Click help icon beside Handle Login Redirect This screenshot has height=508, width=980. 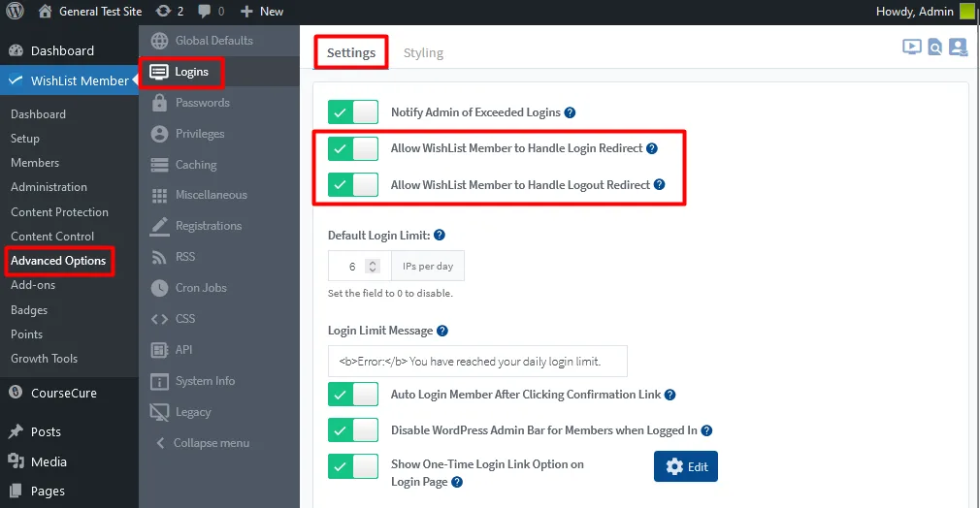click(x=652, y=148)
